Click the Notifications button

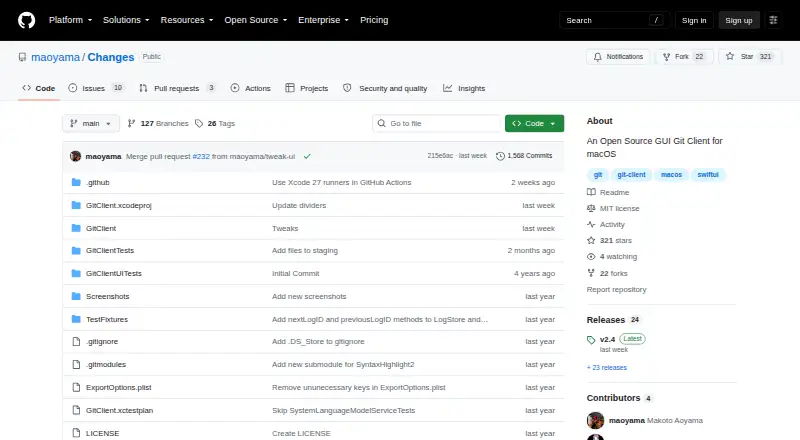point(618,57)
